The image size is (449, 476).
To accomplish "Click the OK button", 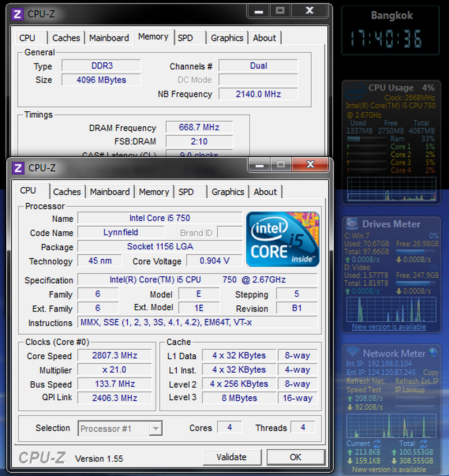I will click(x=296, y=457).
